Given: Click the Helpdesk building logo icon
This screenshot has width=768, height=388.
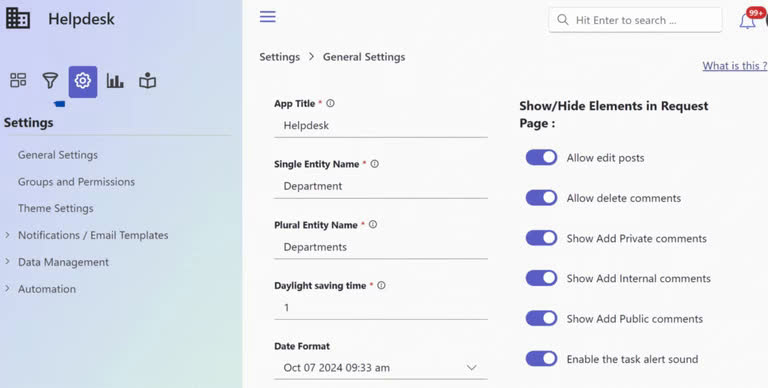Looking at the screenshot, I should pyautogui.click(x=18, y=19).
